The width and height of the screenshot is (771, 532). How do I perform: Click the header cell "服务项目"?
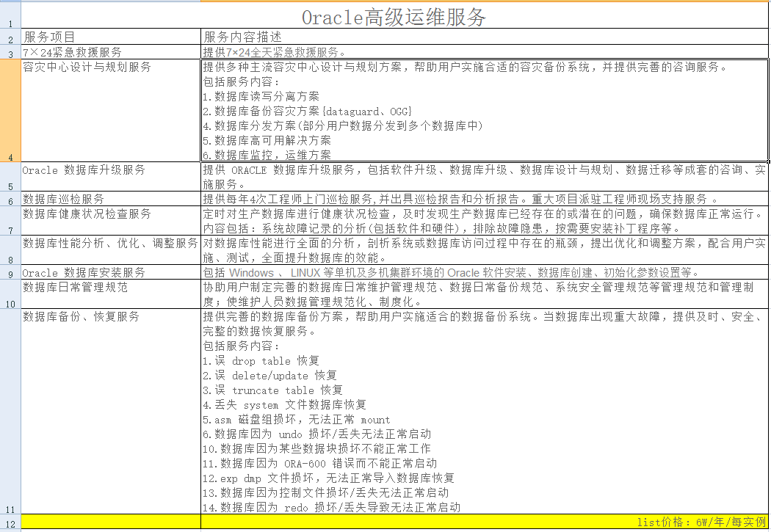(x=111, y=37)
